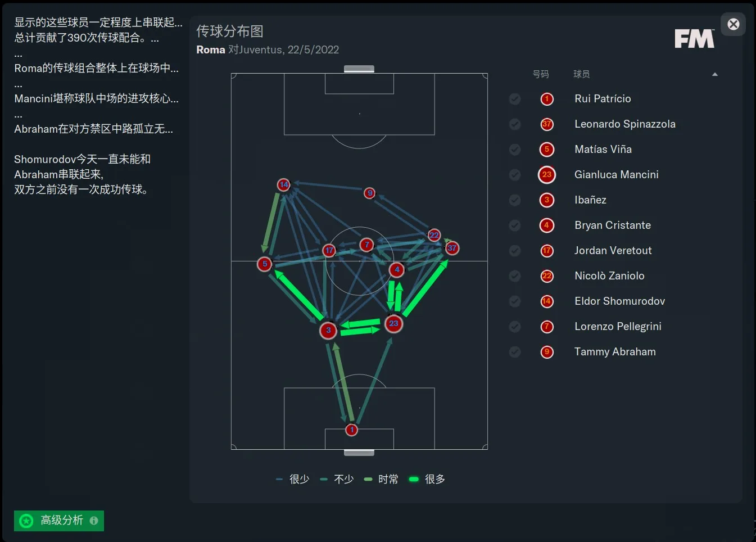Viewport: 756px width, 542px height.
Task: Open the 高级分析 advanced analysis button
Action: pos(59,521)
